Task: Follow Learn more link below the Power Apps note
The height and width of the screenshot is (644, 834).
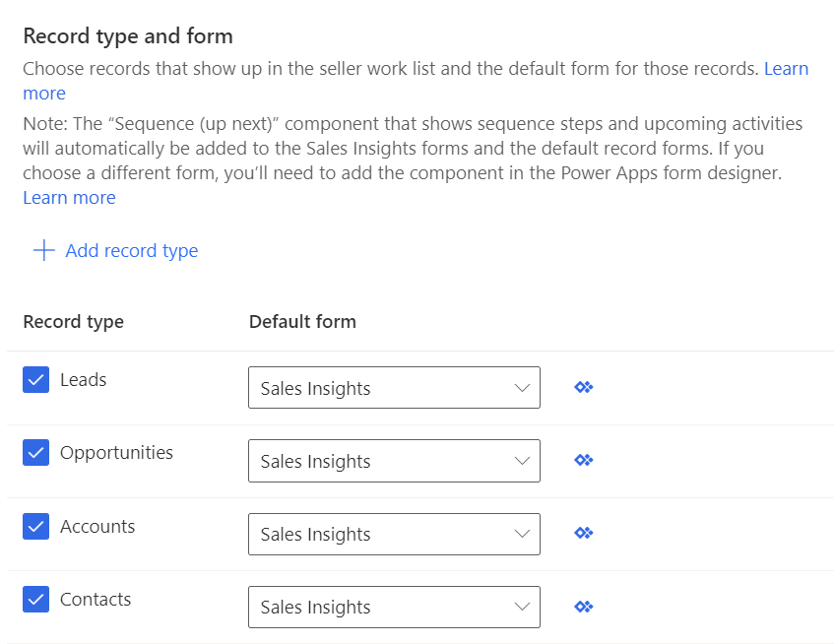Action: coord(69,198)
